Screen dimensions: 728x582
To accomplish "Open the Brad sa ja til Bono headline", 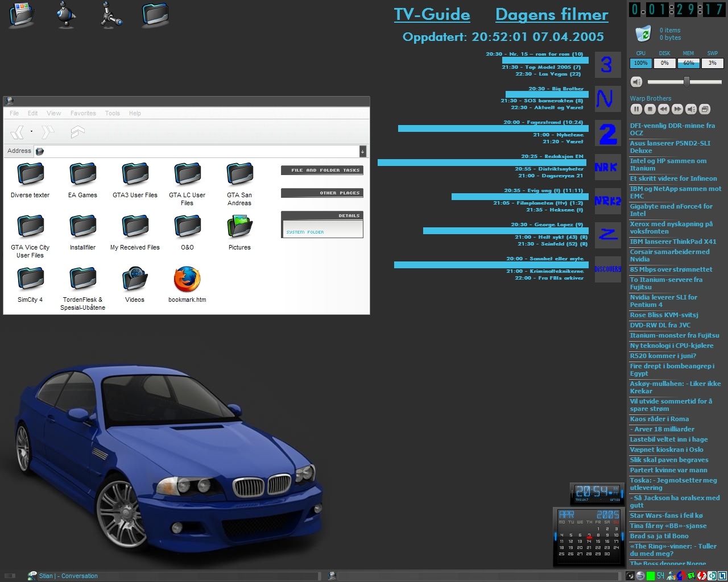I will (x=659, y=536).
